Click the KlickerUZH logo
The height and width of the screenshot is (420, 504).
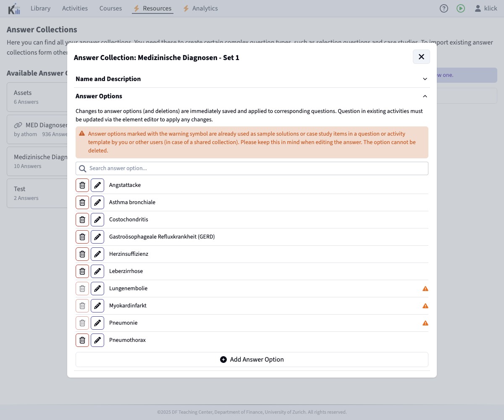click(14, 8)
